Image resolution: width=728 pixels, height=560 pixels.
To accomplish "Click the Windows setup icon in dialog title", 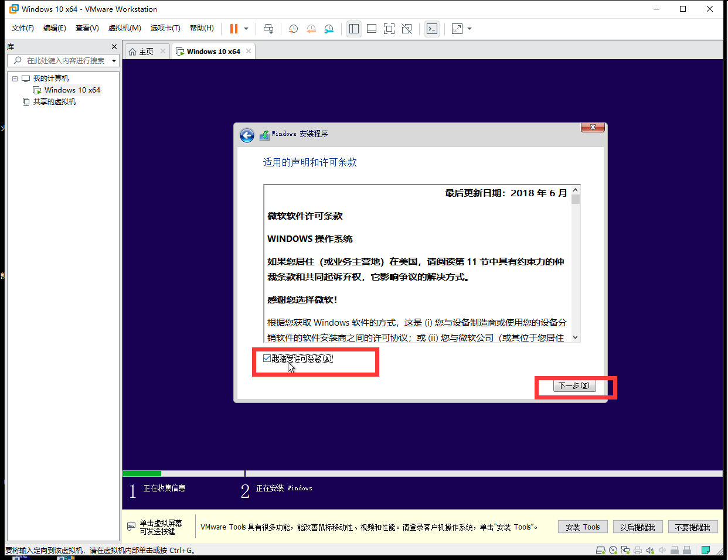I will tap(264, 135).
